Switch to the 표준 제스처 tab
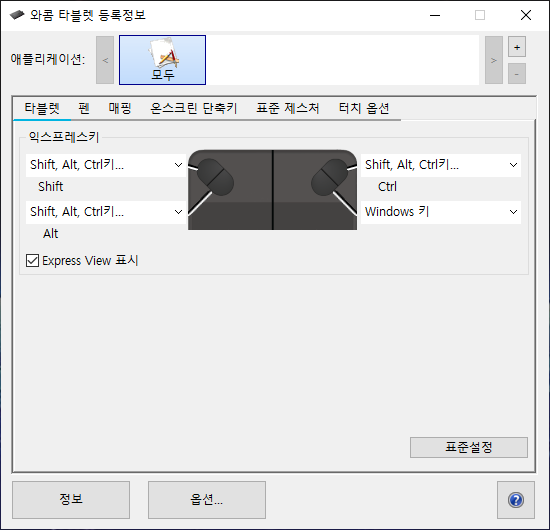This screenshot has height=530, width=550. coord(288,108)
